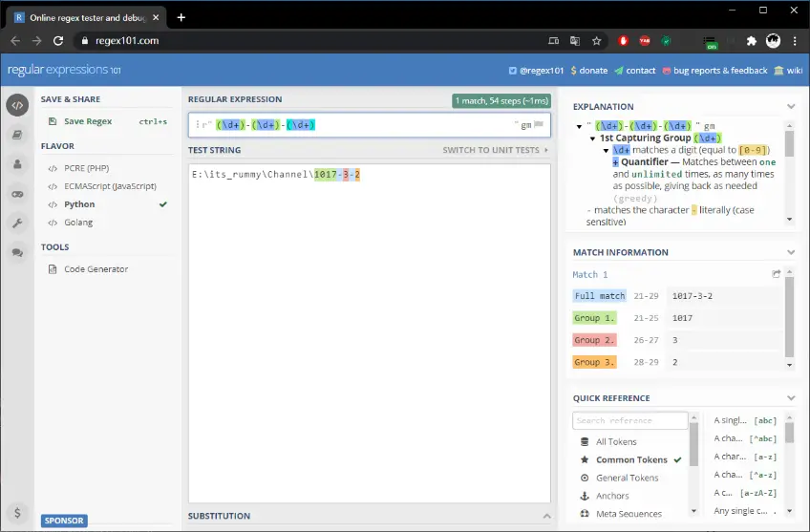Bookmark this page with the star icon
Image resolution: width=810 pixels, height=532 pixels.
tap(597, 41)
